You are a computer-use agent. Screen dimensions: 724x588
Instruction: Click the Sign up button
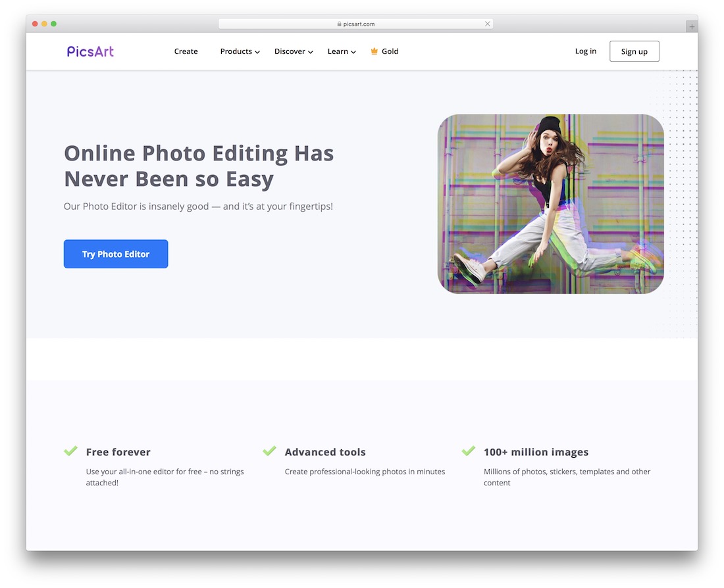(634, 51)
